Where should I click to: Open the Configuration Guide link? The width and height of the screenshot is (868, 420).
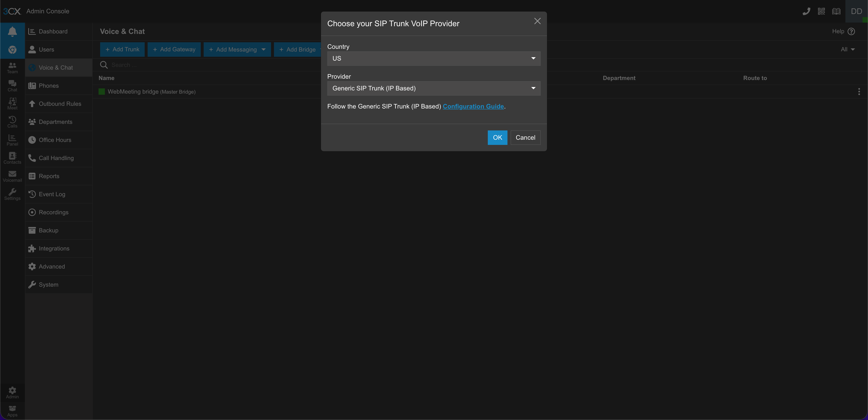473,106
